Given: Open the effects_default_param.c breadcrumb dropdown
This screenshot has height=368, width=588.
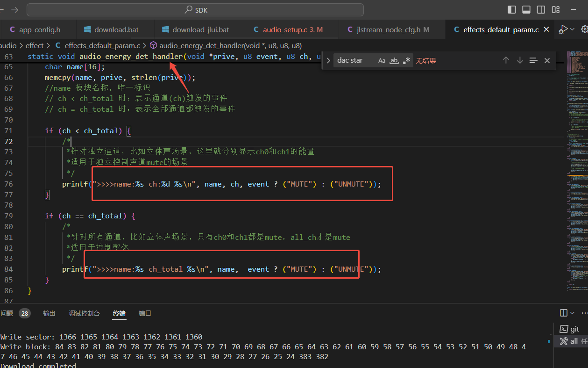Looking at the screenshot, I should 102,45.
